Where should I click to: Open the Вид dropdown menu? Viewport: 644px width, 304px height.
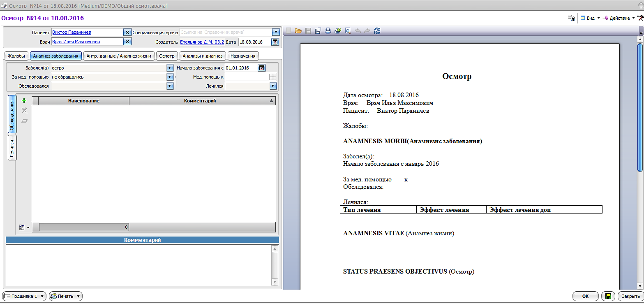point(590,18)
